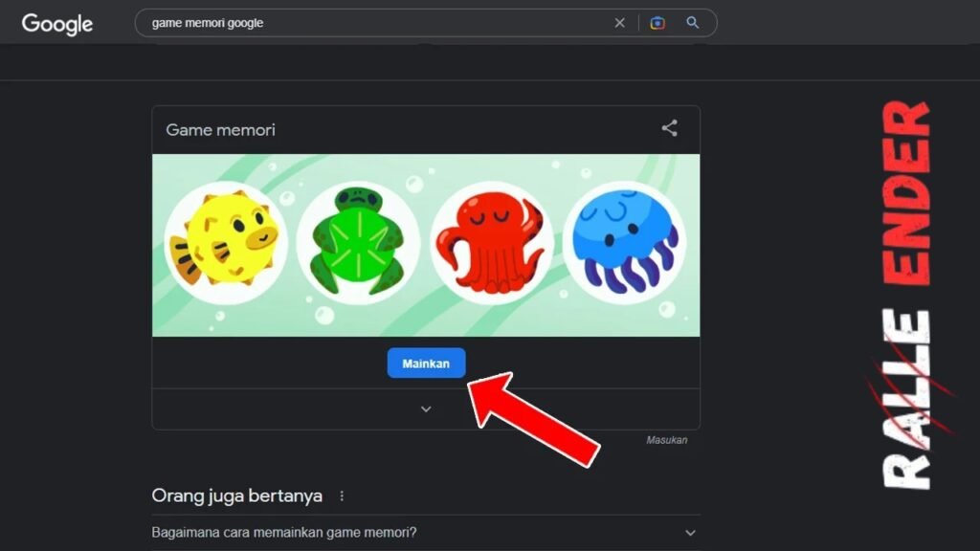Clear the search query with the X icon
Screen dimensions: 980x551
click(x=619, y=22)
